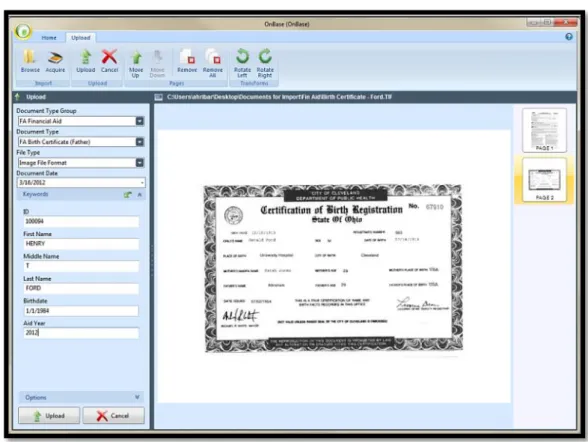The width and height of the screenshot is (588, 442).
Task: Open the Document Type Group dropdown
Action: (x=140, y=121)
